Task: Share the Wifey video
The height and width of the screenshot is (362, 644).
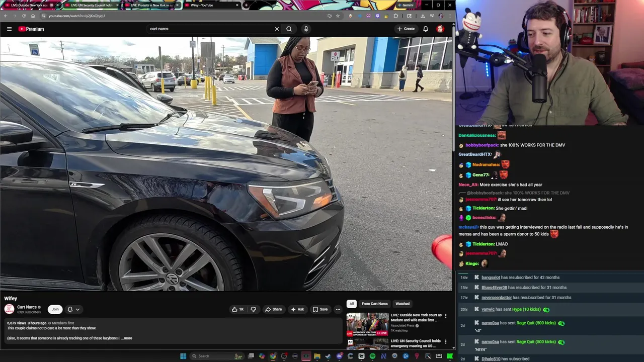Action: (x=274, y=309)
